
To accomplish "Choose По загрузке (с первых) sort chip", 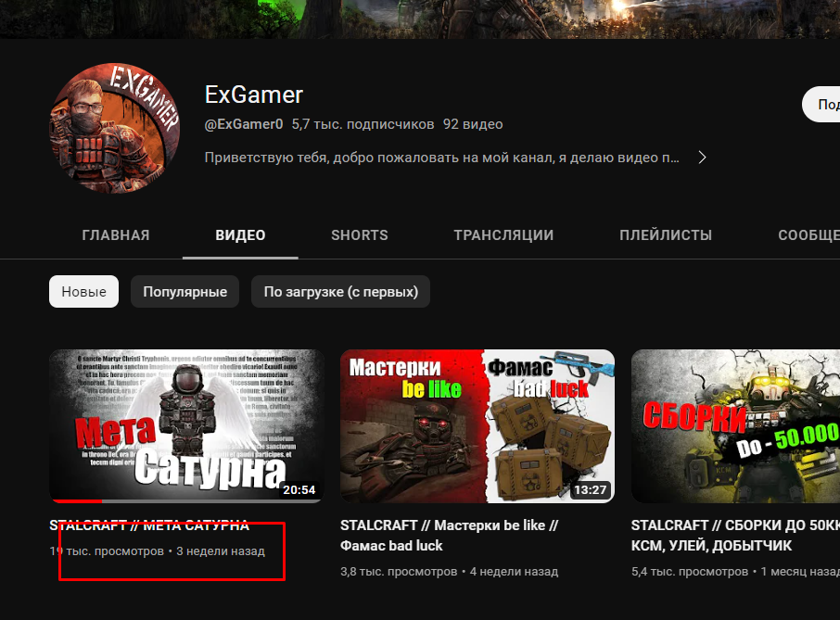I will pos(340,292).
